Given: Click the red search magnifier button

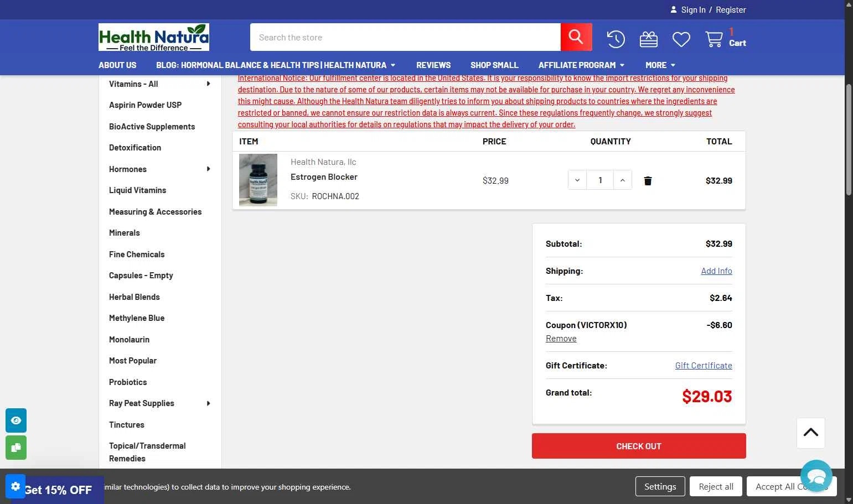Looking at the screenshot, I should [x=576, y=37].
